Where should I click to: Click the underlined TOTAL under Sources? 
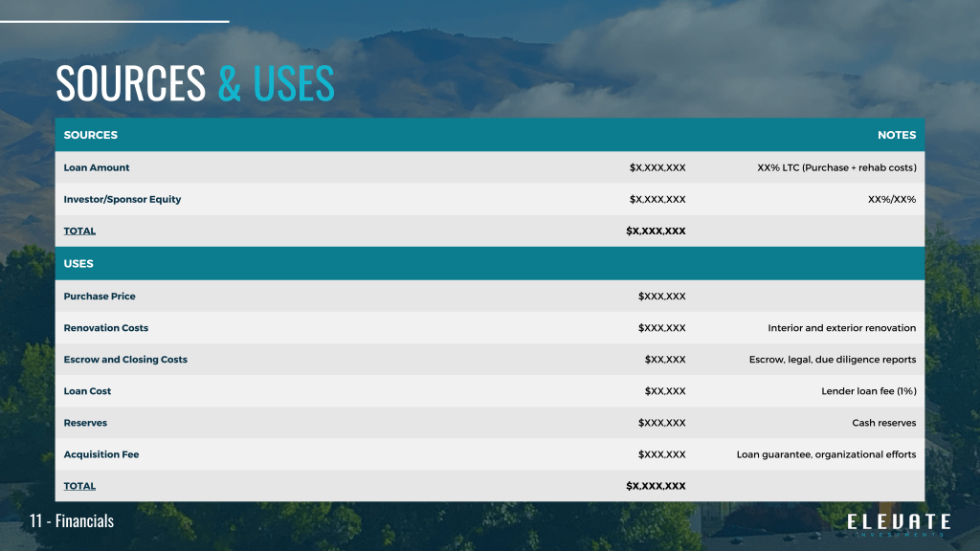point(79,231)
